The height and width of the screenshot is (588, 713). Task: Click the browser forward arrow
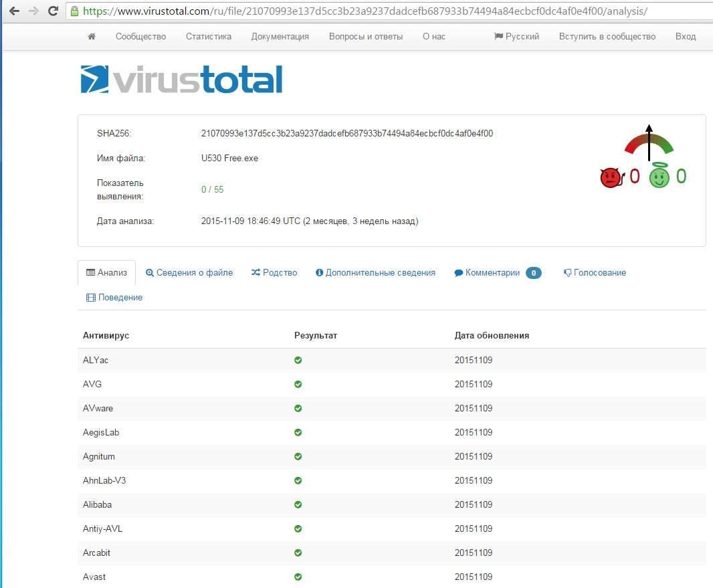click(33, 11)
